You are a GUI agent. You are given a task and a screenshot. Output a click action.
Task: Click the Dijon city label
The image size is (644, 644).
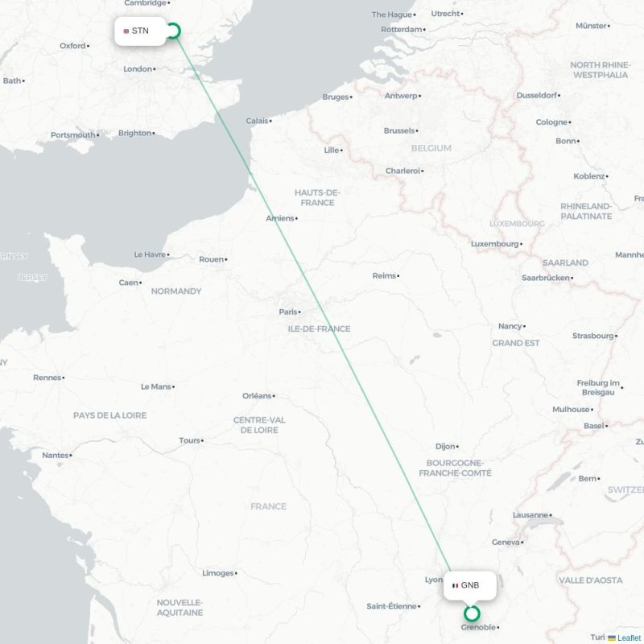tap(445, 447)
